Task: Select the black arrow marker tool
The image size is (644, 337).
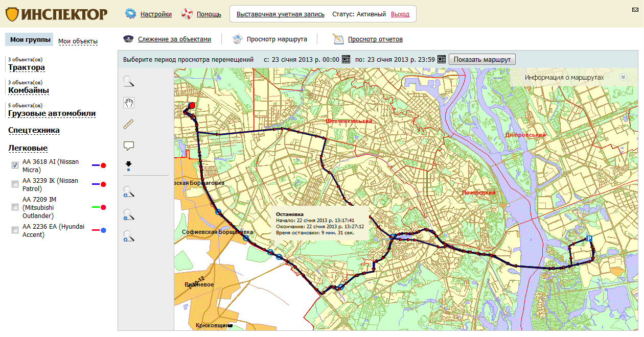Action: [x=128, y=166]
